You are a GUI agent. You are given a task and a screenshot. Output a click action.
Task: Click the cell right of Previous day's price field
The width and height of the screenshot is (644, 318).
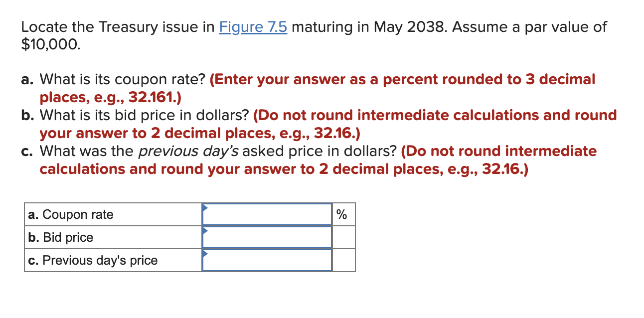pos(343,260)
